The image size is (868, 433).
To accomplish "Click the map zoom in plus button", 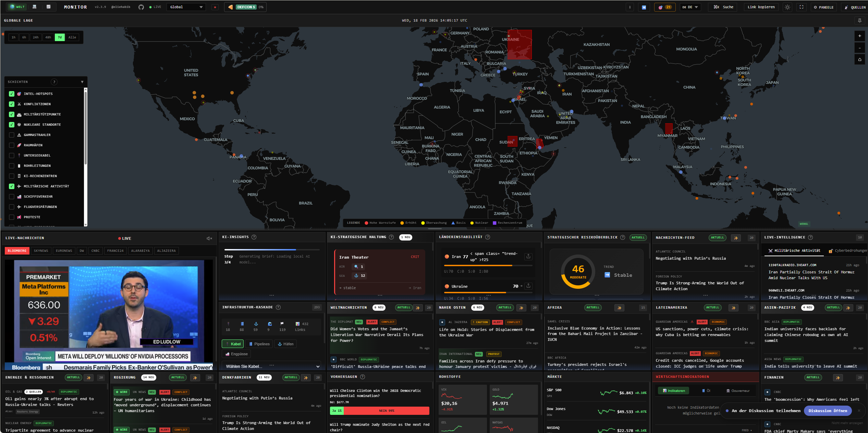I will [x=859, y=36].
